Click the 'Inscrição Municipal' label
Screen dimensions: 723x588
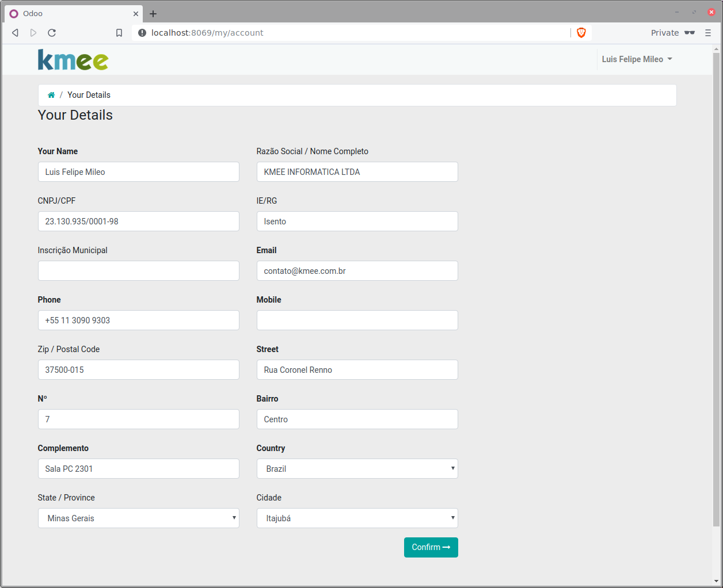73,250
